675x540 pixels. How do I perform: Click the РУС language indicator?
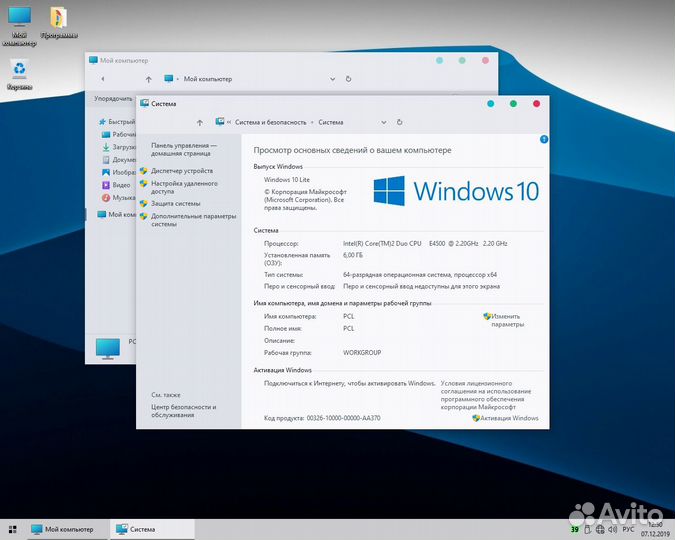[x=629, y=529]
